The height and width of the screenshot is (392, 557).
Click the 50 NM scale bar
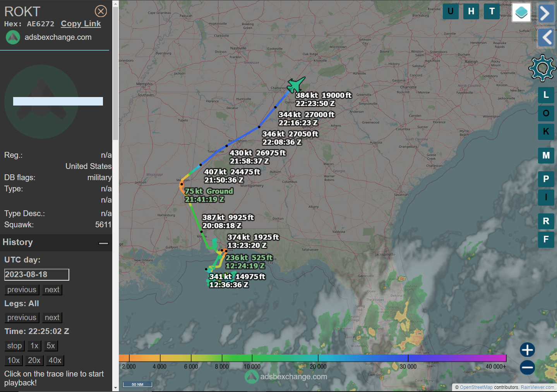[137, 384]
